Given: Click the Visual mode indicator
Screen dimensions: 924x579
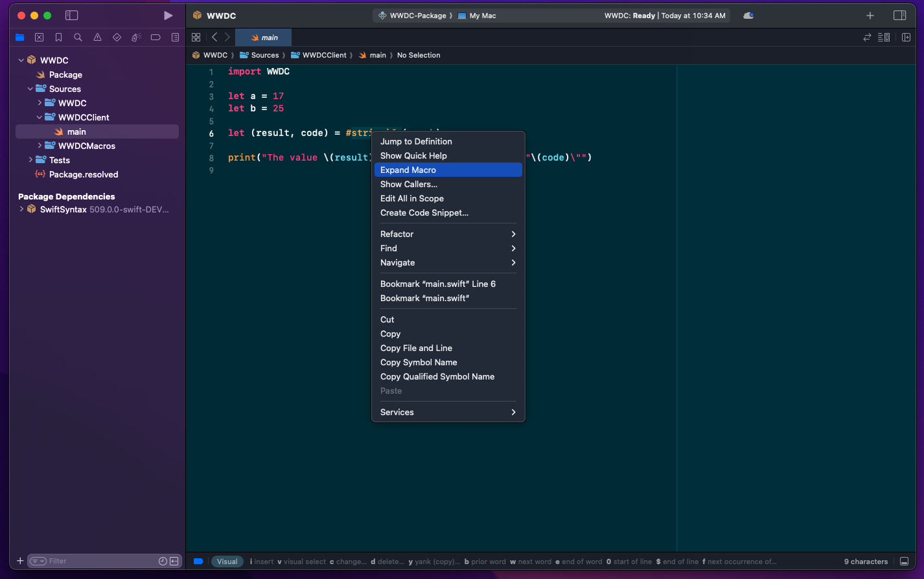Looking at the screenshot, I should pos(227,562).
